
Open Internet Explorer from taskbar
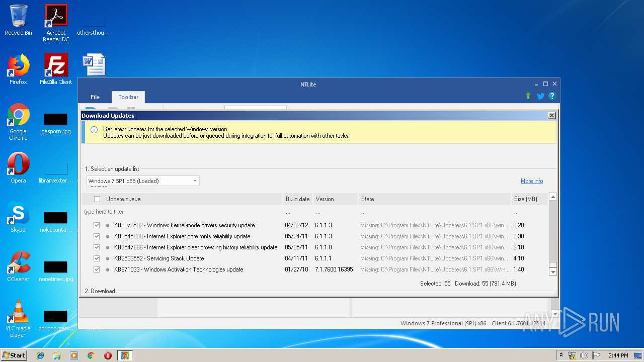(40, 355)
